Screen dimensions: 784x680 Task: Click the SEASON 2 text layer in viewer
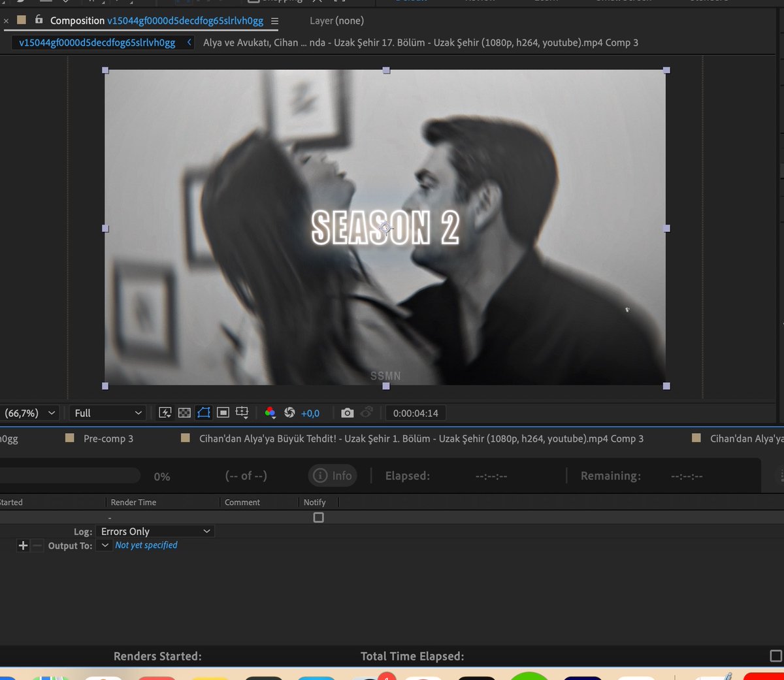tap(385, 228)
